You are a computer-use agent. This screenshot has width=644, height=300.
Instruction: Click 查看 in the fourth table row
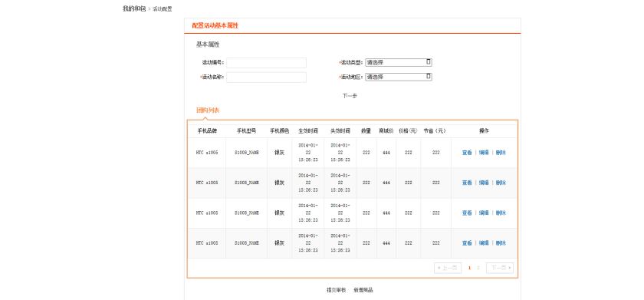tap(467, 243)
